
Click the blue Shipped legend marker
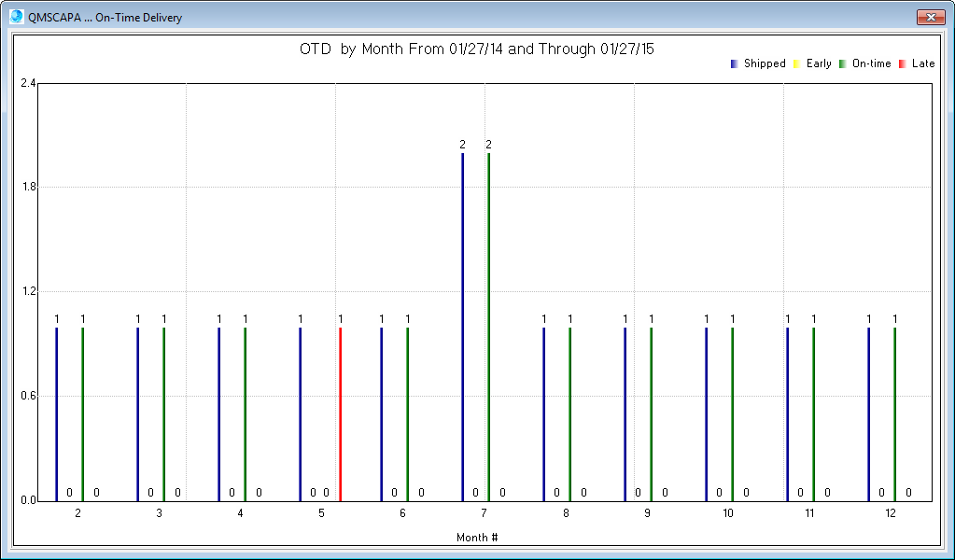coord(732,63)
